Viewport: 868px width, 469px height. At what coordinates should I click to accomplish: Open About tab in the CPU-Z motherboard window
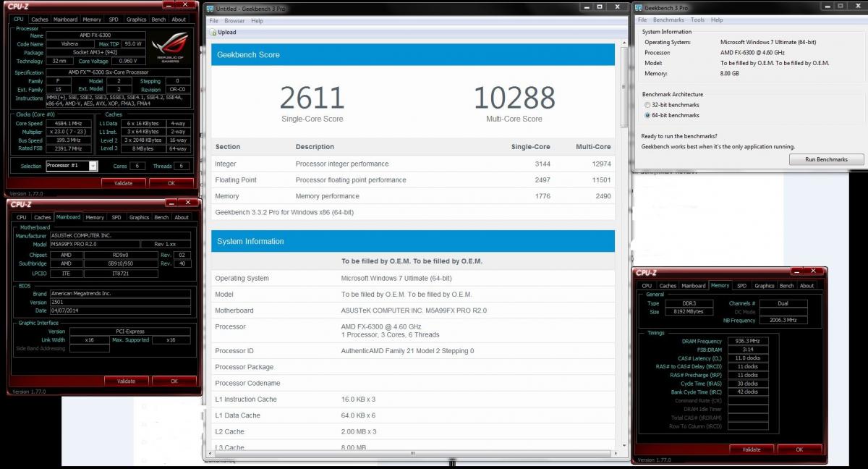point(182,217)
